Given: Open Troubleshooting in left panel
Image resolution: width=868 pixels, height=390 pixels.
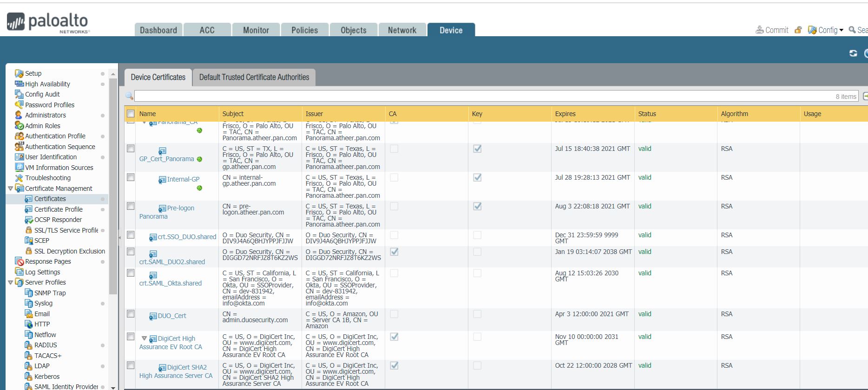Looking at the screenshot, I should tap(48, 178).
